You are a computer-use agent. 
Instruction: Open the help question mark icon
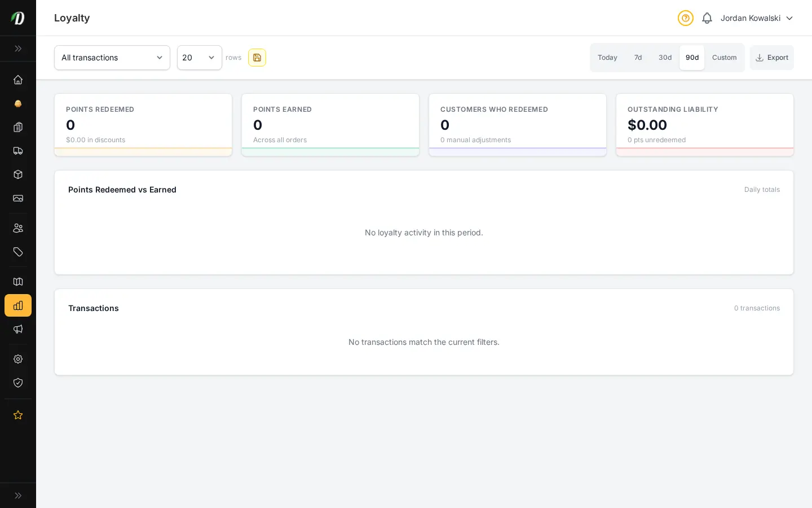686,18
